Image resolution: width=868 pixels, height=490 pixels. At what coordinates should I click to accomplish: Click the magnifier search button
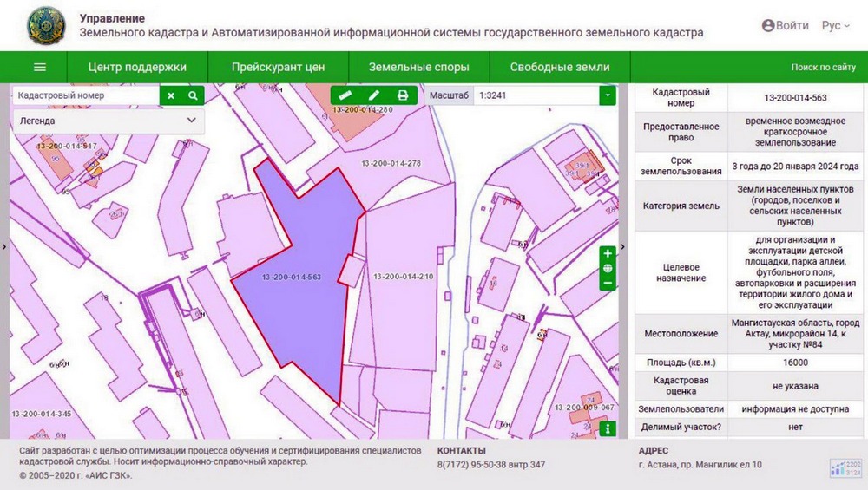pyautogui.click(x=193, y=96)
